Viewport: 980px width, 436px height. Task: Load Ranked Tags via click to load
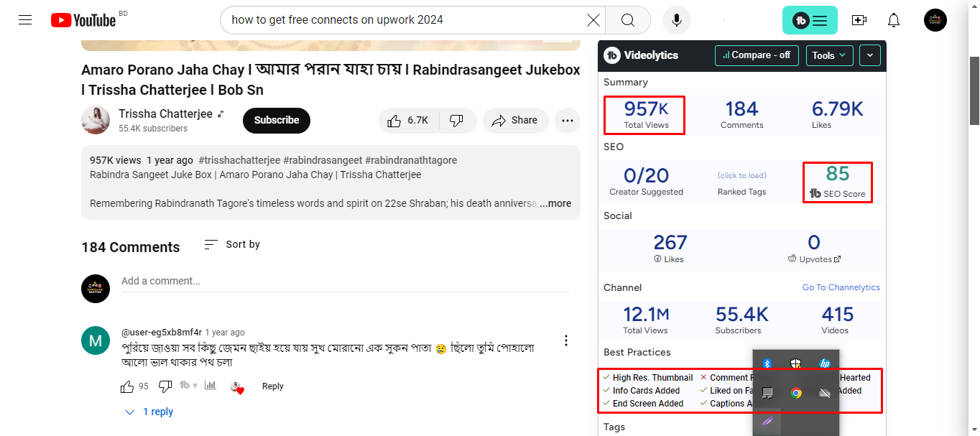(742, 175)
